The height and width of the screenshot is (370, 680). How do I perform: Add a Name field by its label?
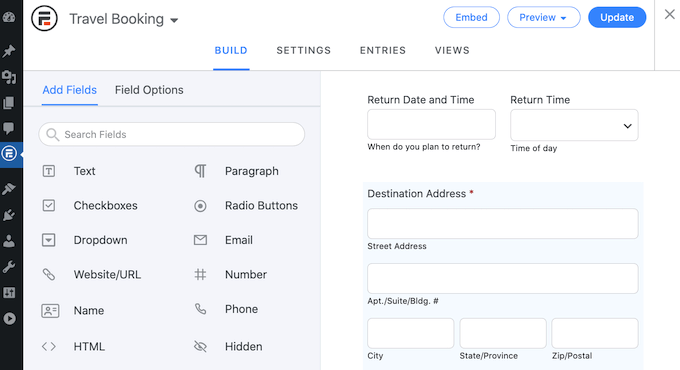click(88, 311)
